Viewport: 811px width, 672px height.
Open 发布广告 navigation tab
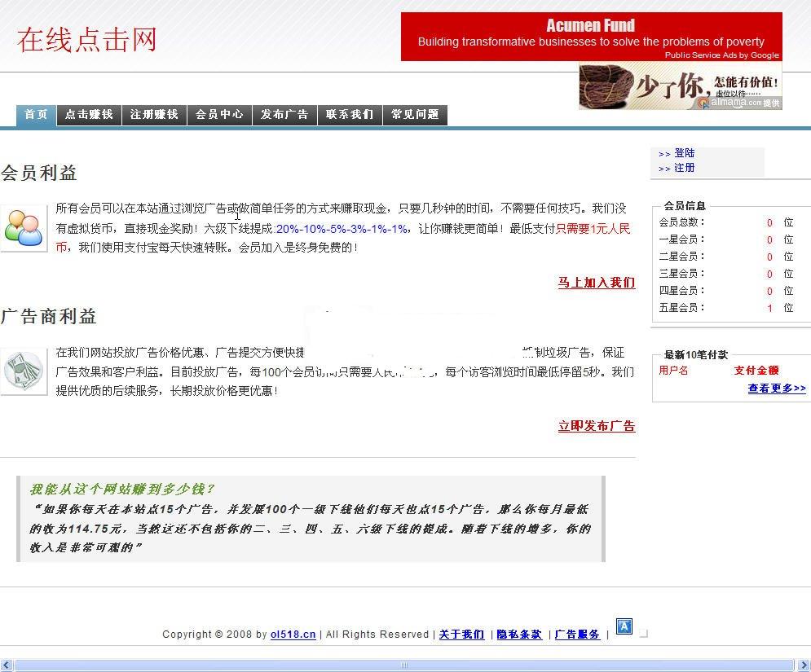pos(284,115)
